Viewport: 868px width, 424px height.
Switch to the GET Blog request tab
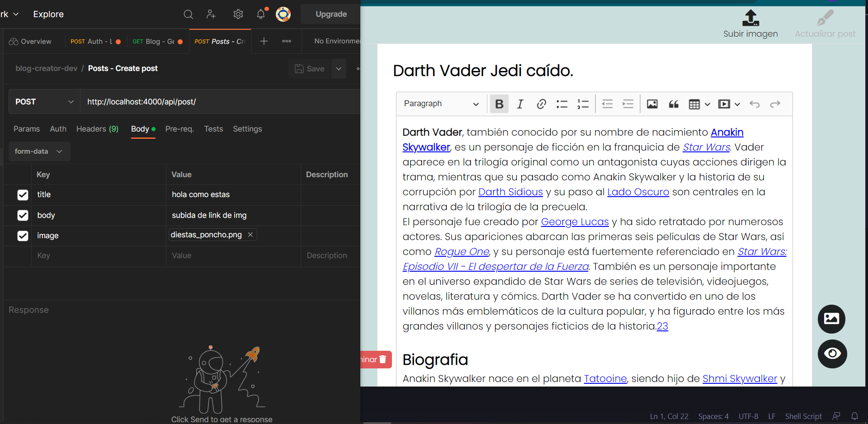click(x=157, y=42)
